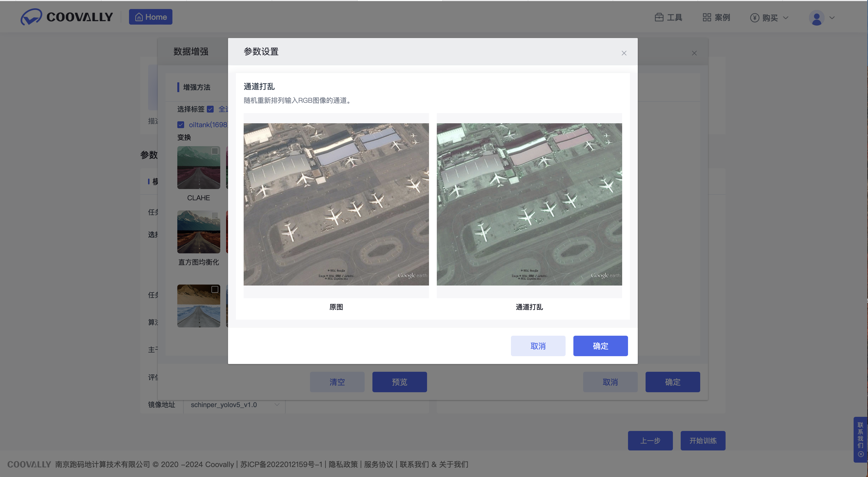Open the 隐私政策 footer link
Screen dimensions: 868x477
coord(343,464)
